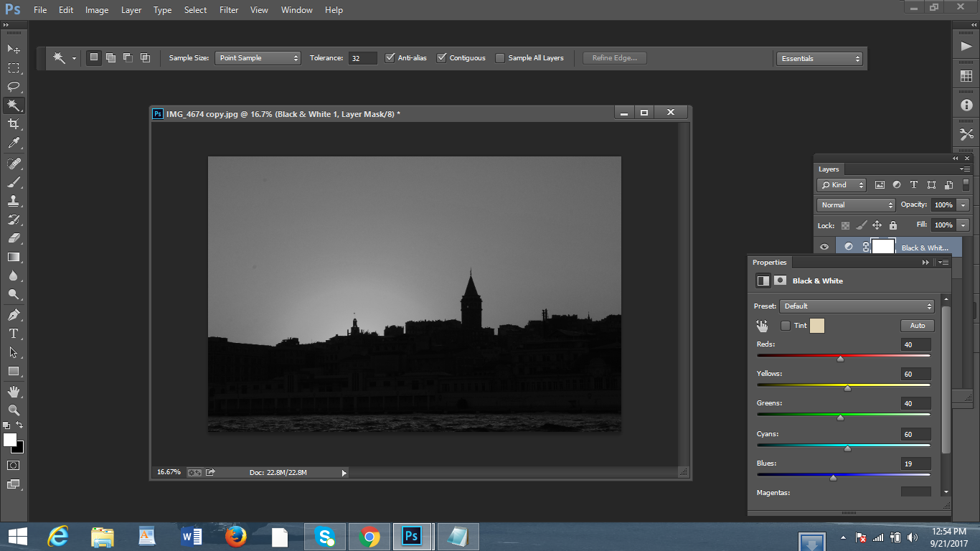Open the Preset Default dropdown
980x551 pixels.
tap(857, 306)
